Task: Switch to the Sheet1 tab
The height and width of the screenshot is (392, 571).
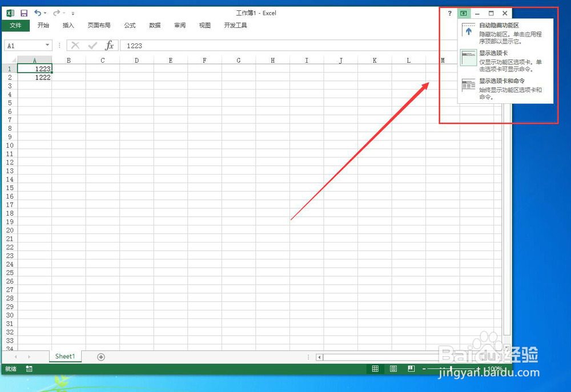Action: coord(65,356)
